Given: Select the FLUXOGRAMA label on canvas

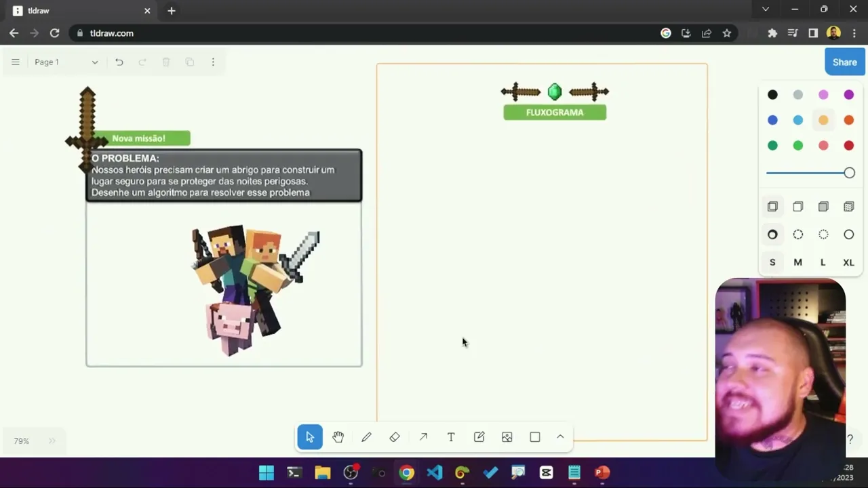Looking at the screenshot, I should coord(555,113).
